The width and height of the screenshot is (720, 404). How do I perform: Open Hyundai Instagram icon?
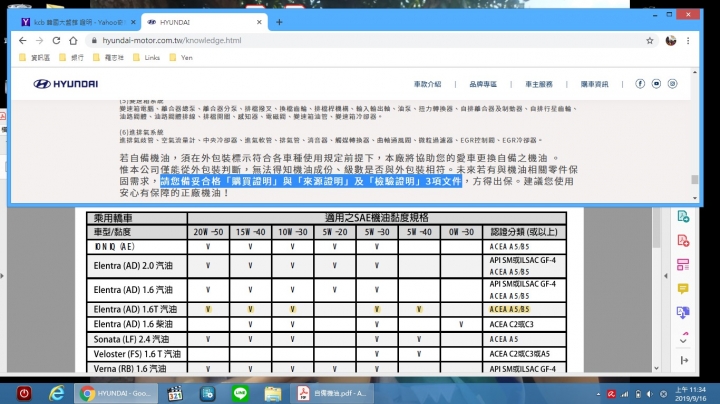coord(672,84)
